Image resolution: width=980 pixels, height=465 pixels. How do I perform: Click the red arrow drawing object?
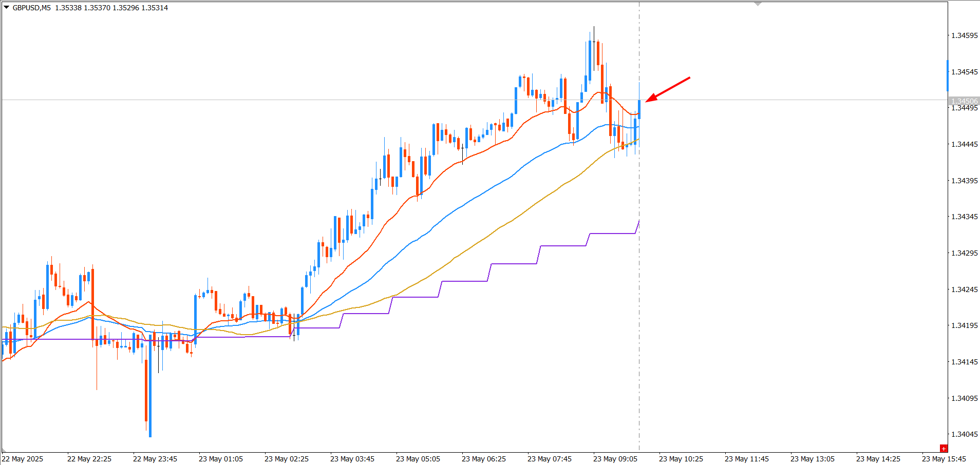668,90
